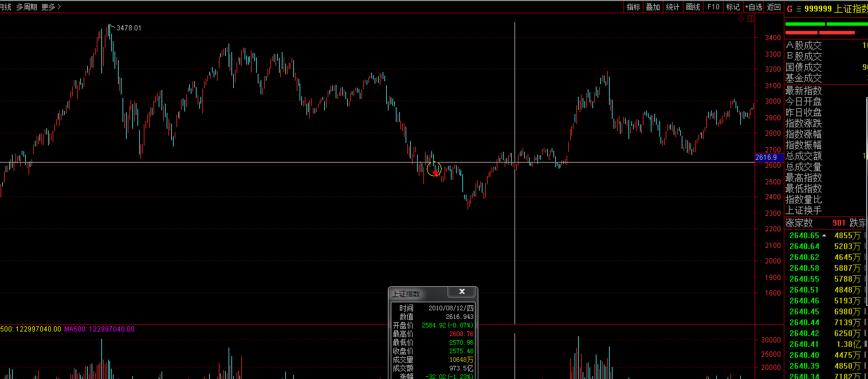
Task: Click the 上证换手 label
Action: pos(803,210)
